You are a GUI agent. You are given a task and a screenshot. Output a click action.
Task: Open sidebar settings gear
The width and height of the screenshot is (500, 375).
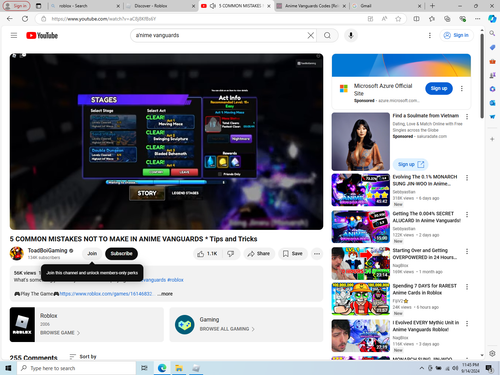coord(492,353)
